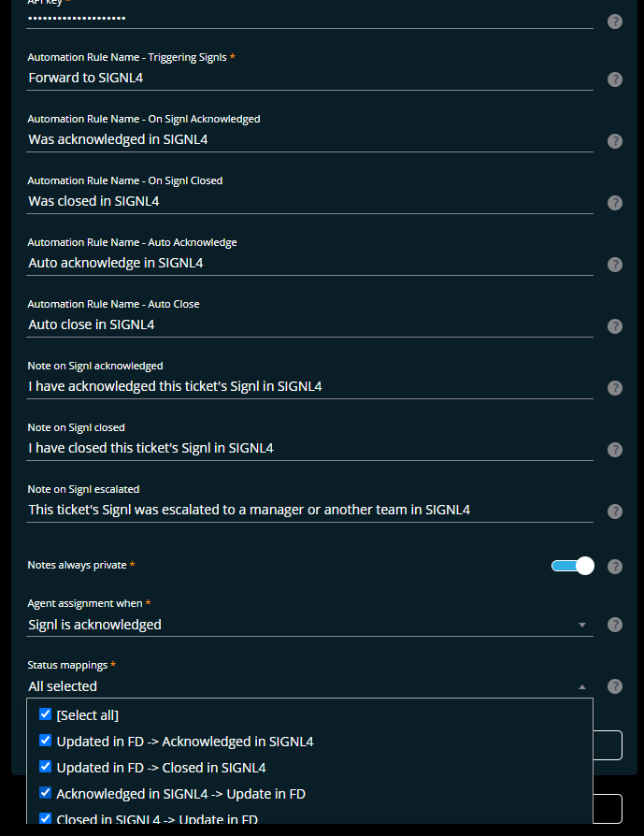Select Updated in FD -> Closed in SIGNL4 option
This screenshot has width=644, height=836.
pyautogui.click(x=161, y=768)
